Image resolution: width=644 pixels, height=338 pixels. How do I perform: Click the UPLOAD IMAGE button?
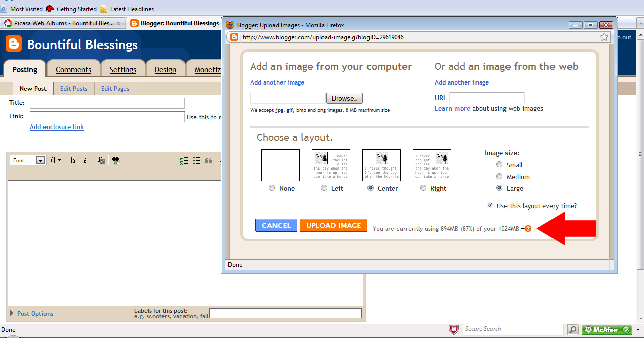pos(334,225)
